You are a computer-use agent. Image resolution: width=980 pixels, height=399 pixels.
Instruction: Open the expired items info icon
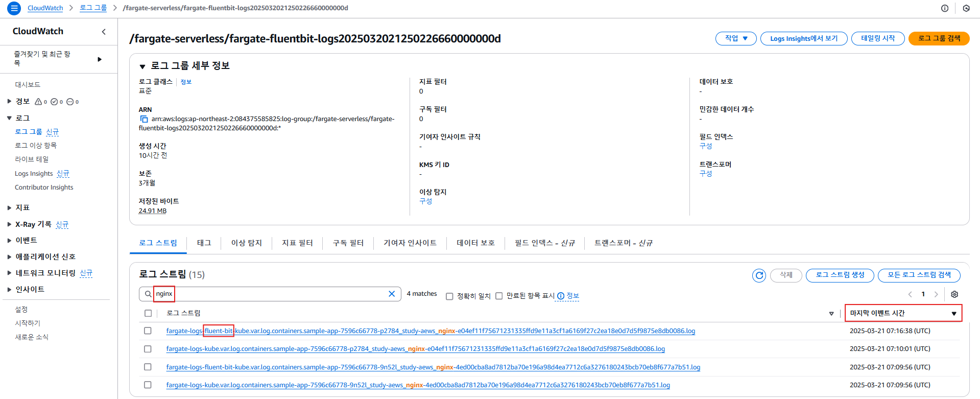(561, 296)
